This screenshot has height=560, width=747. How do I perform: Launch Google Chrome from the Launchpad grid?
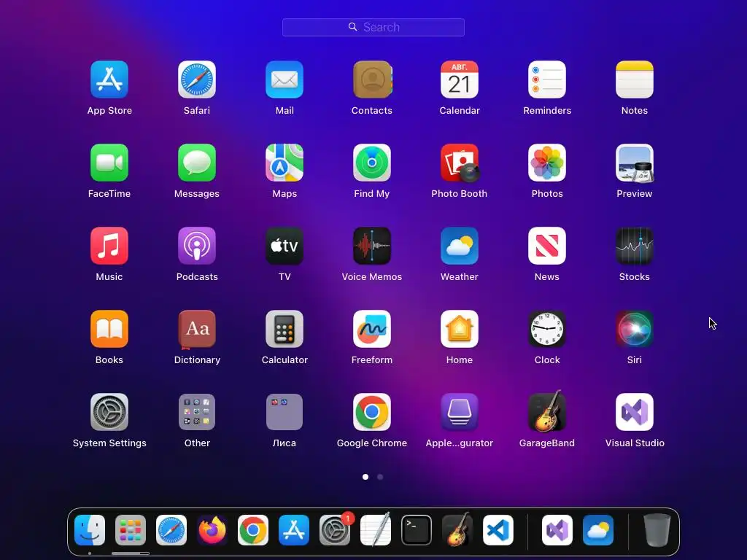coord(372,412)
